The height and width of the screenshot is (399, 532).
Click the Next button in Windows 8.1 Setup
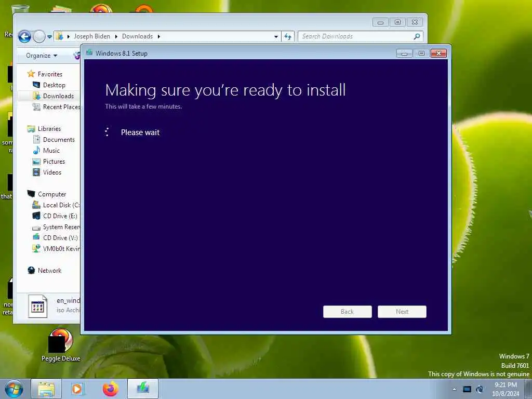(x=402, y=312)
